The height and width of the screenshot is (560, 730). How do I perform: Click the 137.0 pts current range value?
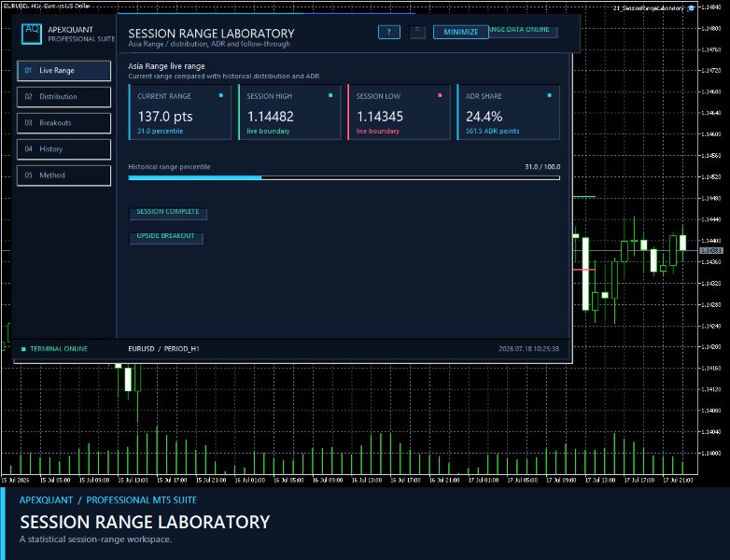(x=165, y=117)
